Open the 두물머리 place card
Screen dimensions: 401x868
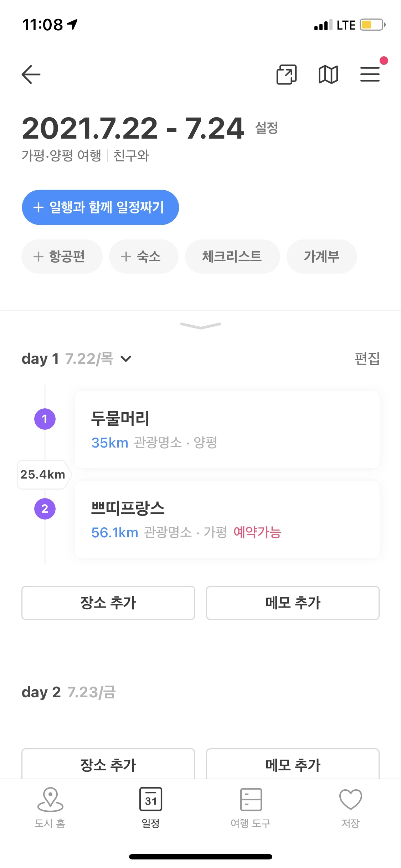(x=227, y=429)
